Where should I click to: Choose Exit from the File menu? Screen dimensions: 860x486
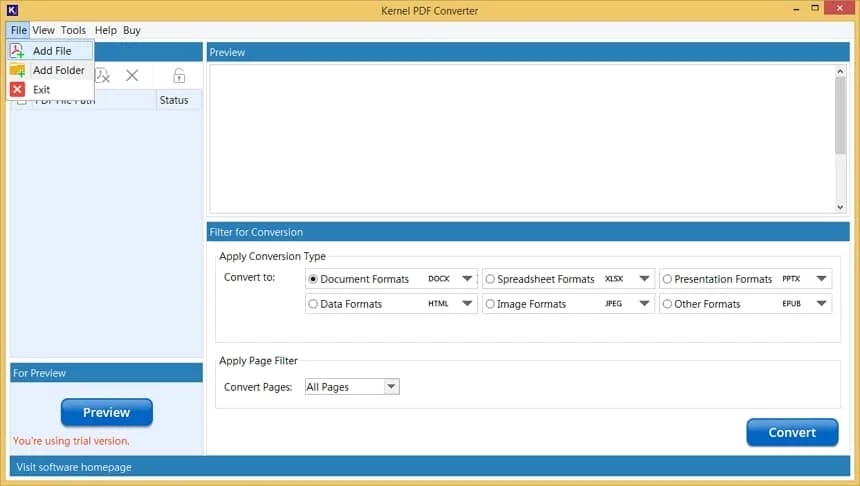click(50, 89)
